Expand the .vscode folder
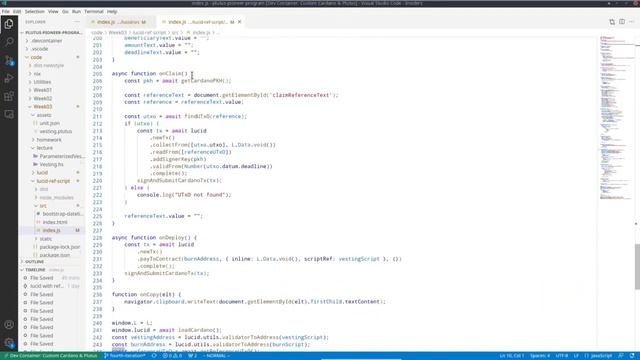The height and width of the screenshot is (360, 640). 40,49
